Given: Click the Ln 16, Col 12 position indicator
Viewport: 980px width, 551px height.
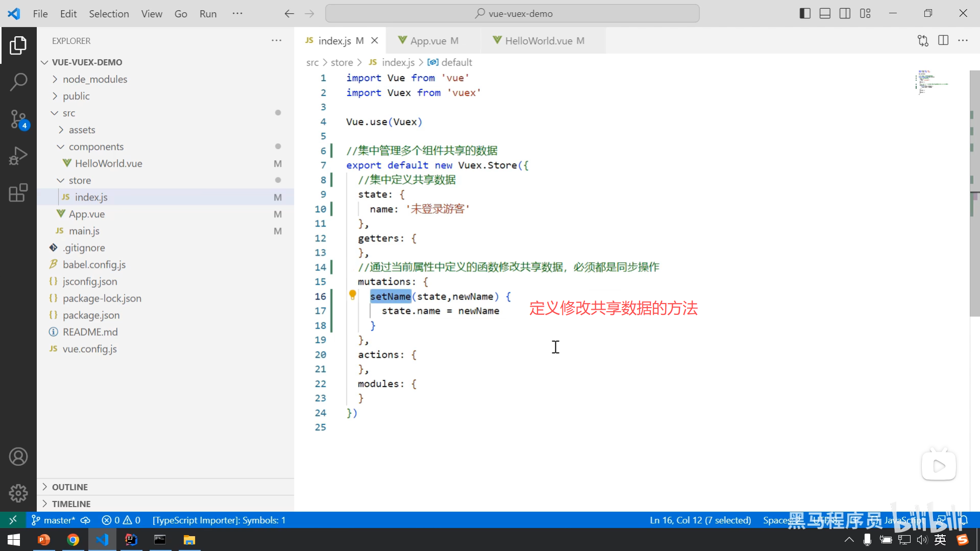Looking at the screenshot, I should click(700, 520).
